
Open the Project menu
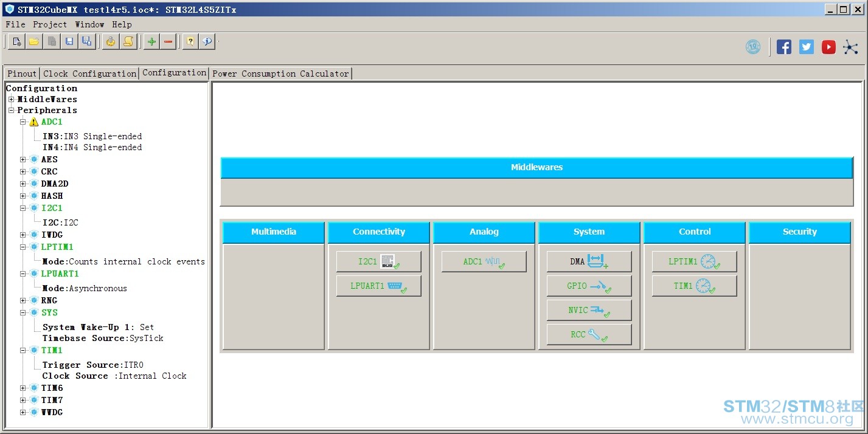[x=50, y=24]
